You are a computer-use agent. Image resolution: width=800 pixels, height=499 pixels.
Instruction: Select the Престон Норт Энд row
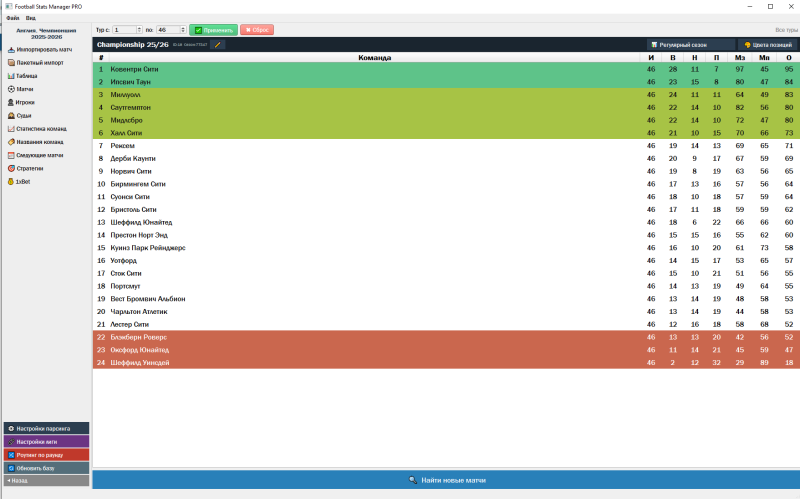[446, 235]
